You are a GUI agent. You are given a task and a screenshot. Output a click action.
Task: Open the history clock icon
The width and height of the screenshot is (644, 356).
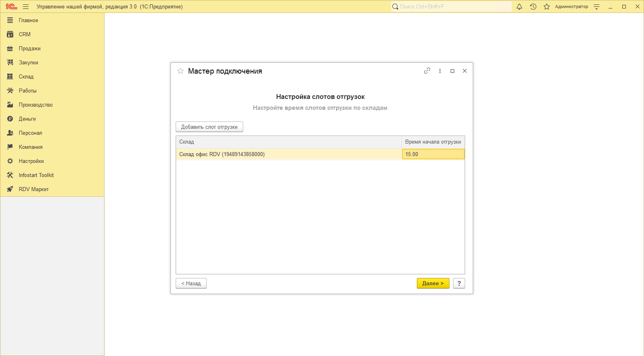point(533,6)
